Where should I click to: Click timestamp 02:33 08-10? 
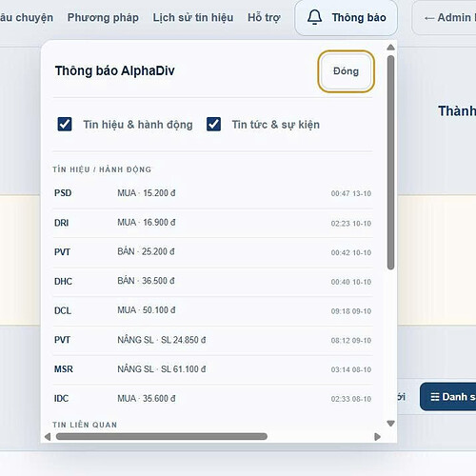point(351,399)
